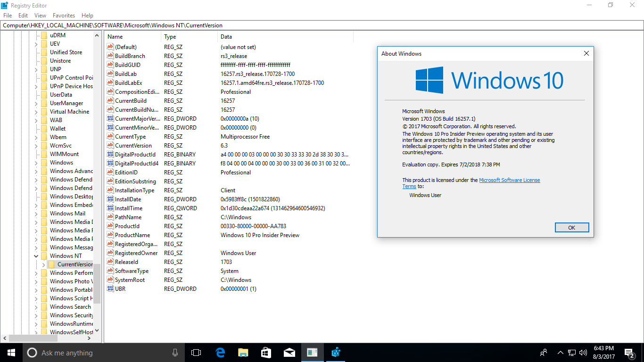Select the WcmSvc key in tree

[61, 146]
